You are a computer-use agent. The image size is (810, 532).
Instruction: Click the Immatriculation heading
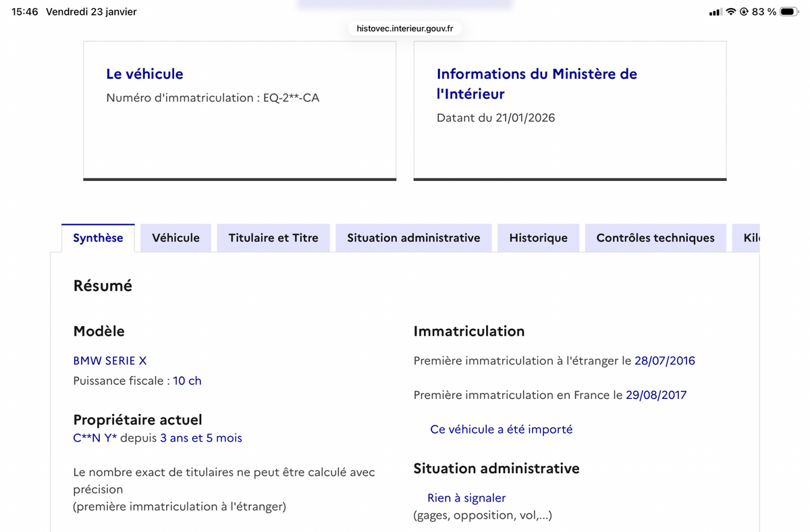point(469,331)
